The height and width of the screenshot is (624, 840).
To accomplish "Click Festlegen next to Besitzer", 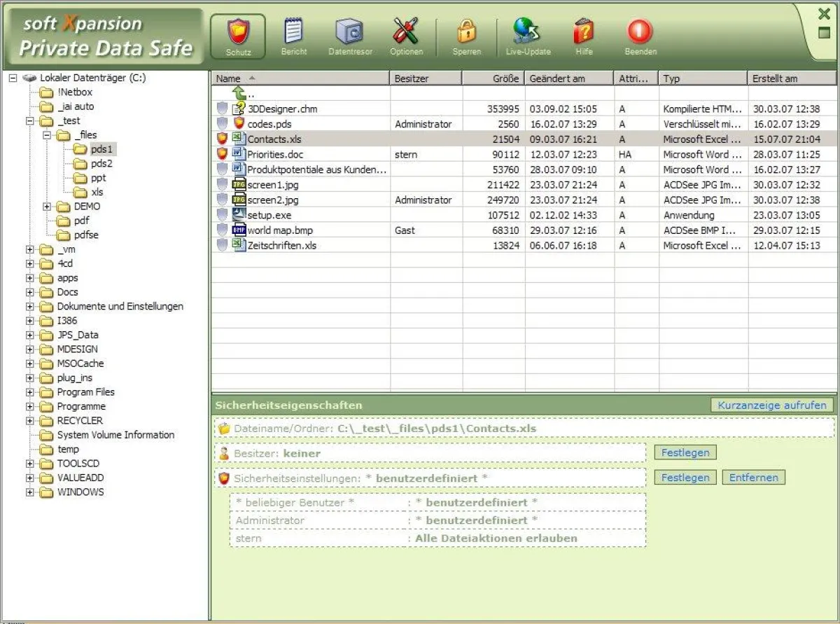I will (685, 452).
